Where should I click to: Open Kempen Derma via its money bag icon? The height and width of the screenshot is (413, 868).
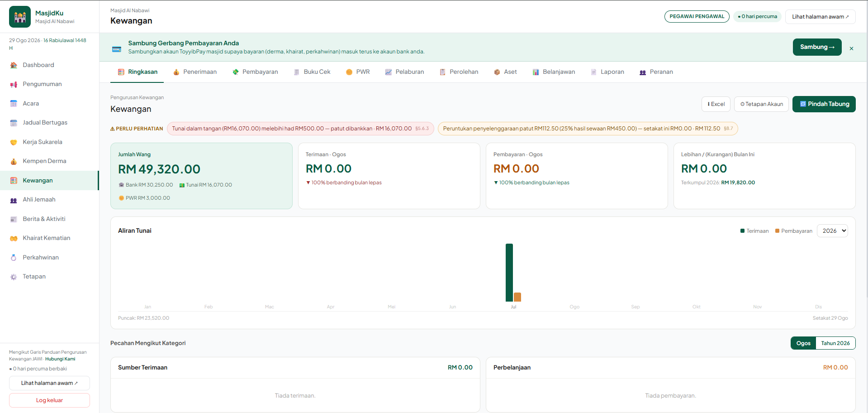(x=14, y=161)
